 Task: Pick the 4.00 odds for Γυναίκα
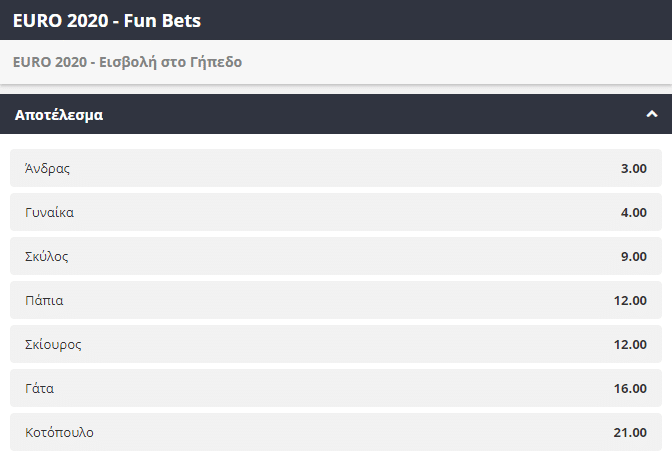[x=633, y=212]
